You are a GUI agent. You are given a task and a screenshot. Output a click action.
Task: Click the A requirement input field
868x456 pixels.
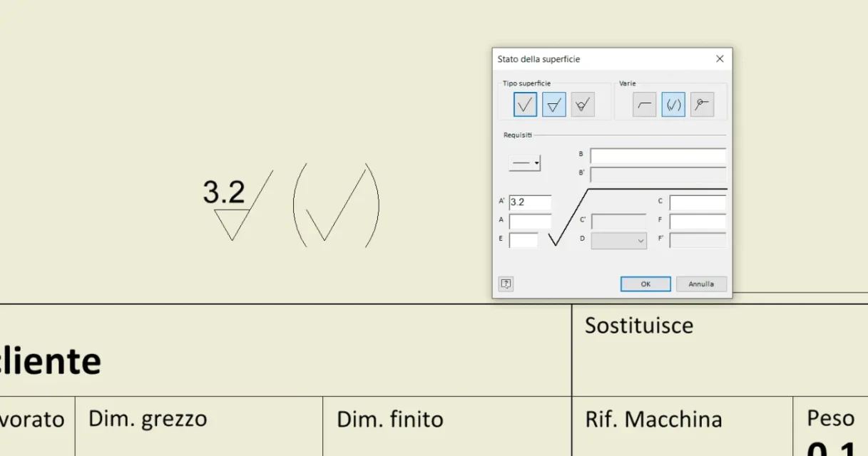click(x=530, y=222)
